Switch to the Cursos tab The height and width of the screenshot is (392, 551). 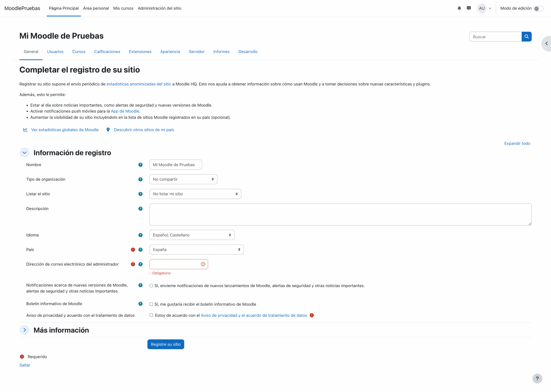click(79, 52)
